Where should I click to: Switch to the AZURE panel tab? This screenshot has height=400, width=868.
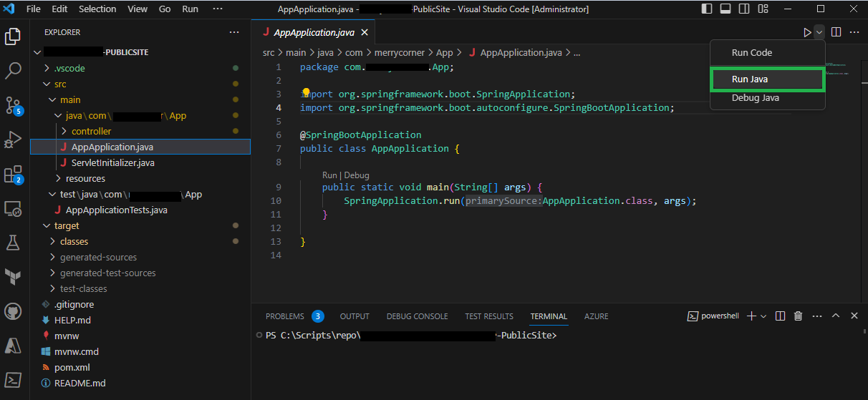click(x=597, y=316)
